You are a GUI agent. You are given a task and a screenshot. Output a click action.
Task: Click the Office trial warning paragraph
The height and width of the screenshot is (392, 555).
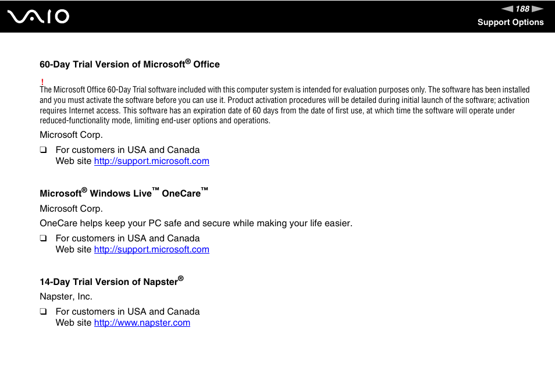(284, 105)
